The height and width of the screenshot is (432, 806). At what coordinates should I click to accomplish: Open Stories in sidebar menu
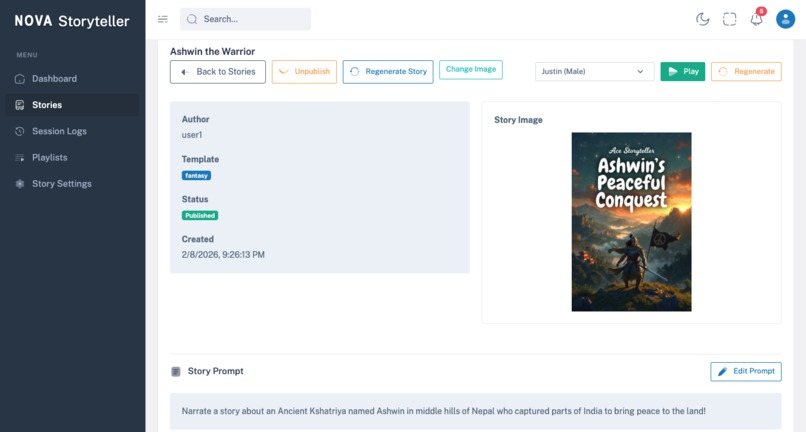pos(72,105)
